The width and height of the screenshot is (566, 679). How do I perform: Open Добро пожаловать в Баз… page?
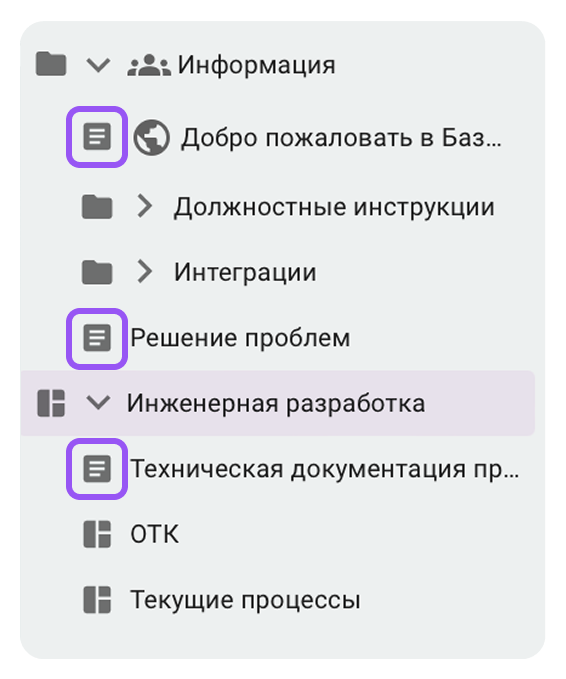pos(341,138)
